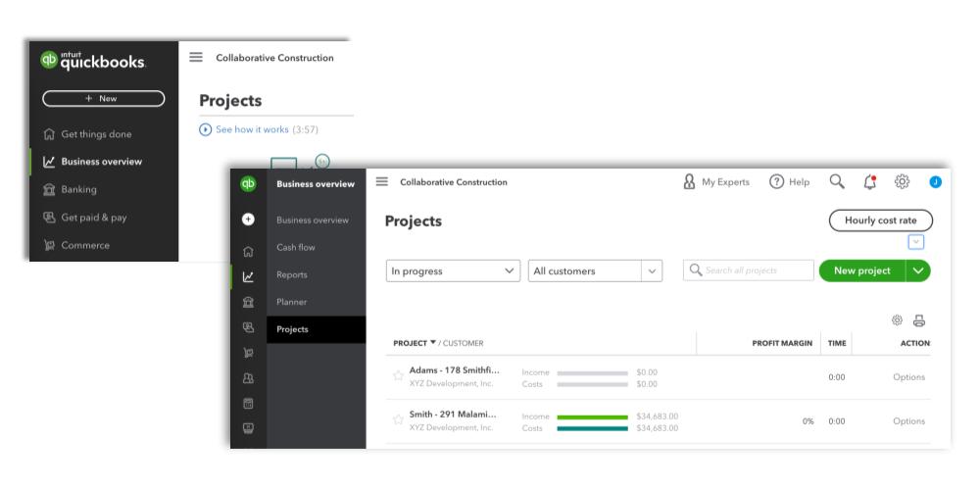Open the In progress status dropdown
Viewport: 980px width, 490px height.
click(453, 271)
